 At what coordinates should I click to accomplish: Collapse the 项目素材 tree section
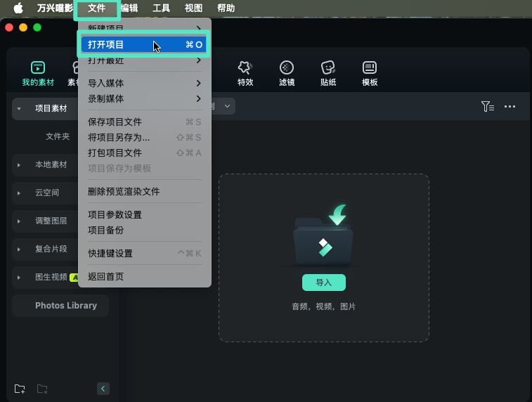tap(19, 109)
